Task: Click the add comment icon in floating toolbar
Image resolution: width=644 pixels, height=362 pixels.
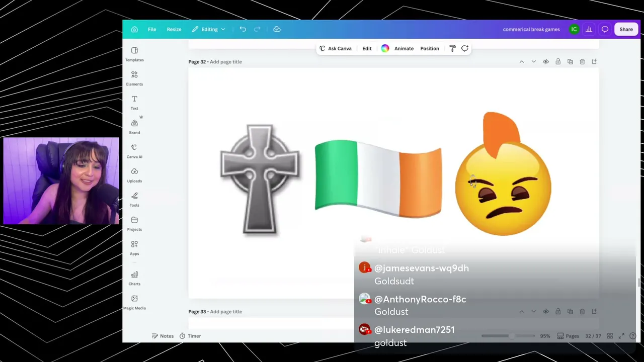Action: (x=465, y=48)
